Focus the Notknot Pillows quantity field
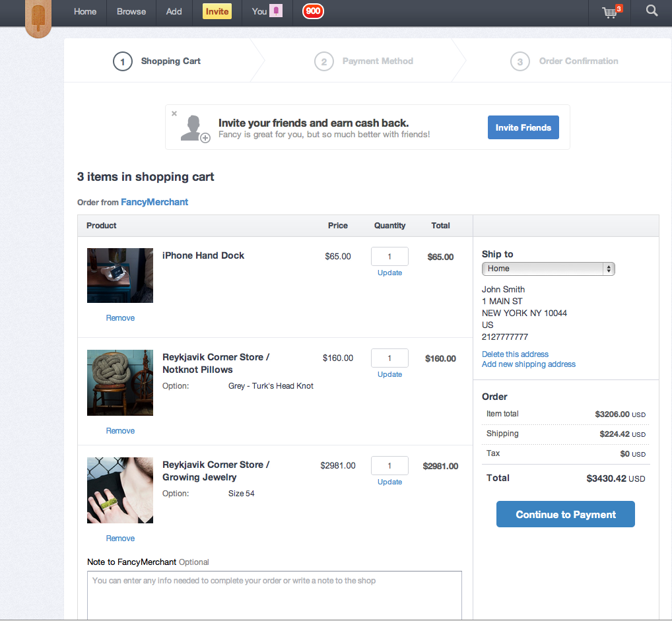Screen dimensions: 672x621 [389, 358]
